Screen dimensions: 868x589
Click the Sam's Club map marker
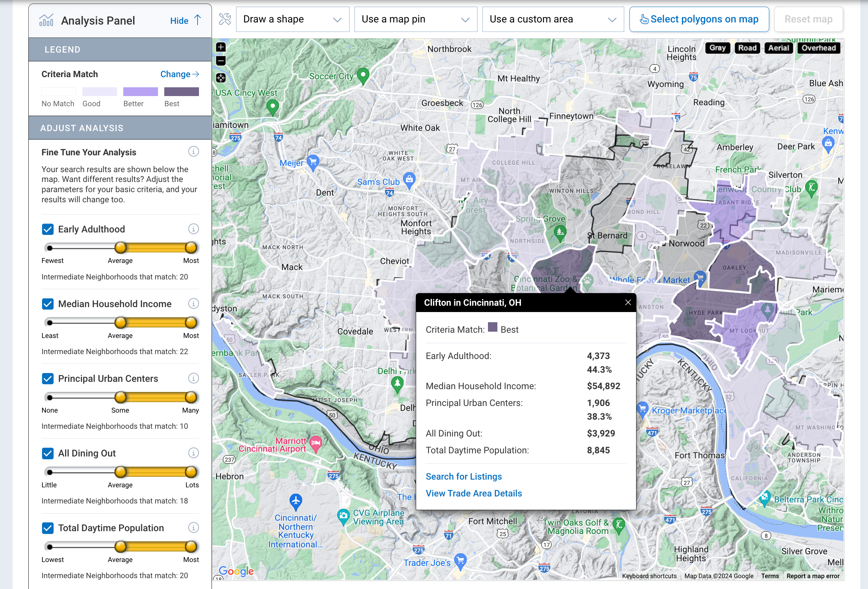click(x=409, y=180)
